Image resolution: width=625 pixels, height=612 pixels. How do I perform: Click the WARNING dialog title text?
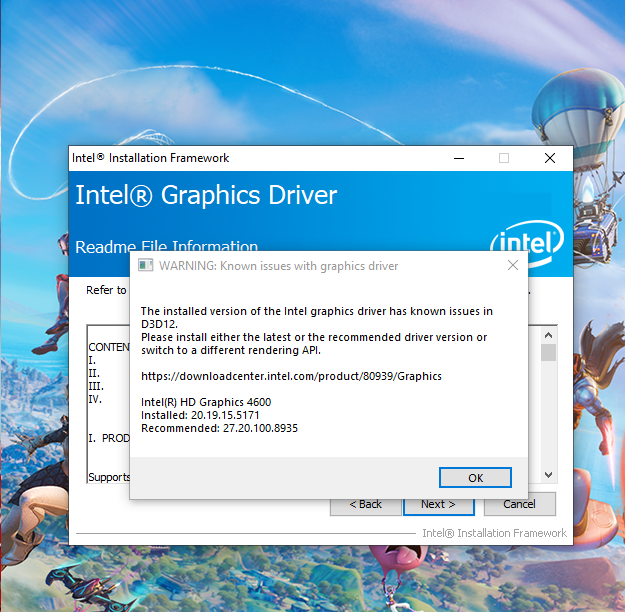pyautogui.click(x=278, y=266)
